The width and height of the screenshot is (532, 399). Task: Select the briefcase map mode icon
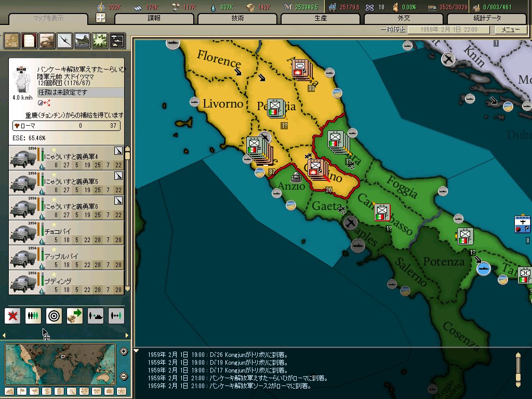(109, 391)
